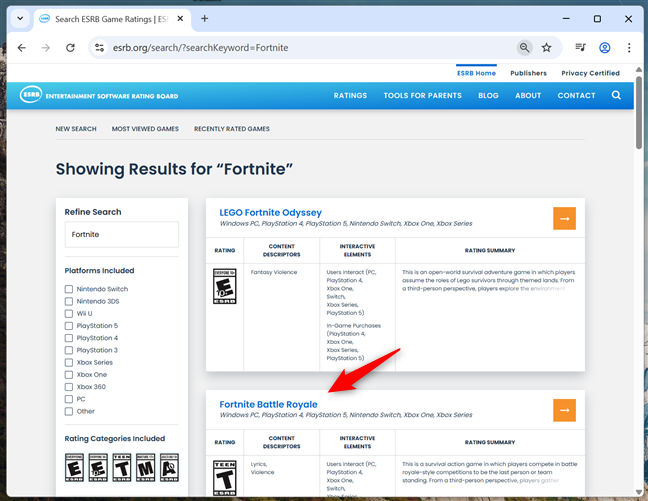Check the Nintendo Switch platform checkbox
Viewport: 648px width, 501px height.
click(x=69, y=289)
